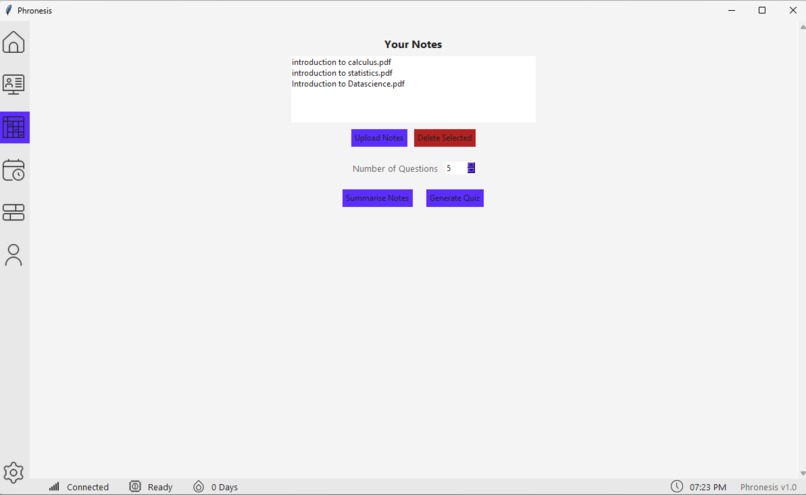The image size is (806, 495).
Task: Open the dashboard tiles sidebar icon
Action: [x=13, y=212]
